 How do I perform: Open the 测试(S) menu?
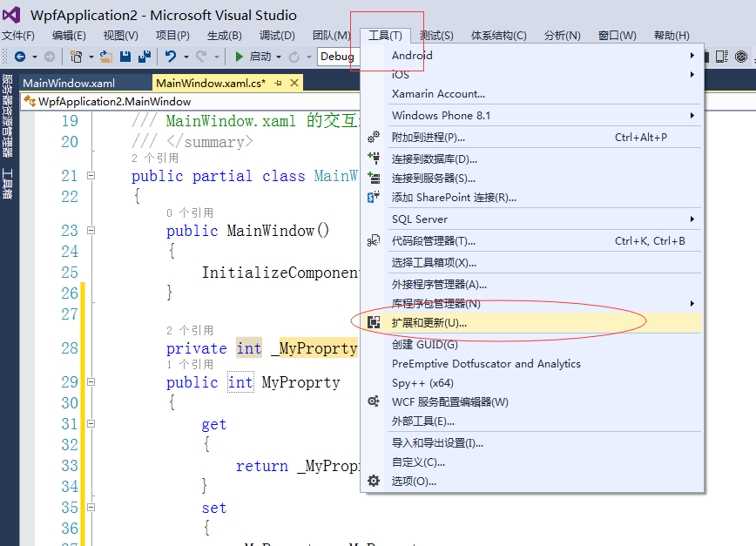(436, 36)
